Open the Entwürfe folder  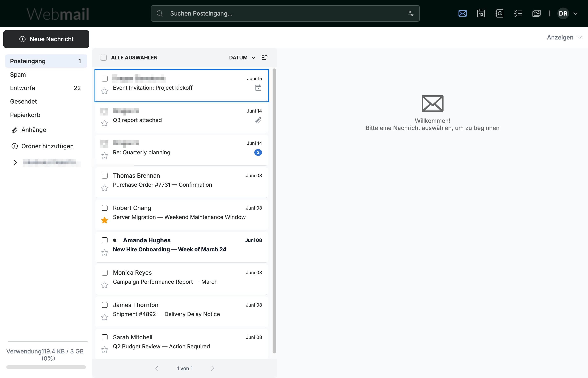46,88
